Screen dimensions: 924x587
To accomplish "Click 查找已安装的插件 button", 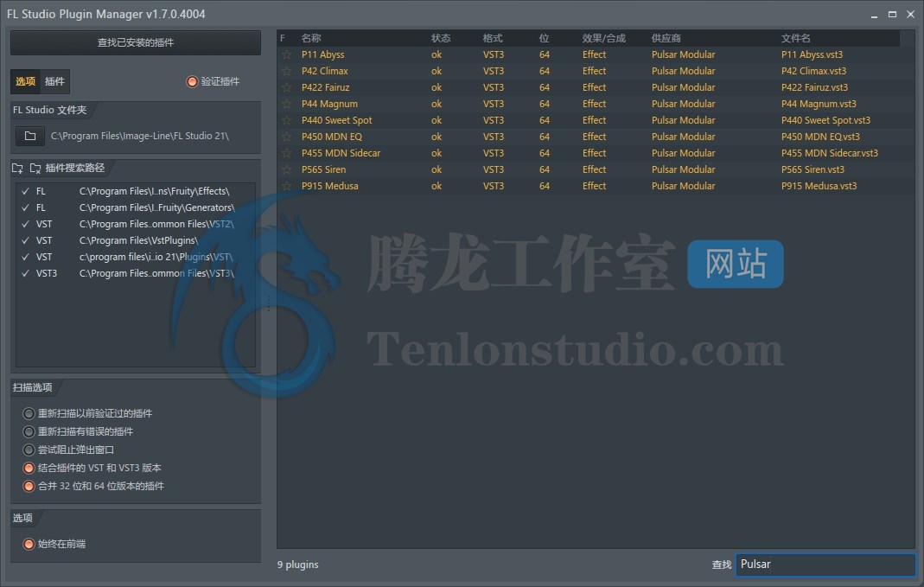I will tap(136, 42).
